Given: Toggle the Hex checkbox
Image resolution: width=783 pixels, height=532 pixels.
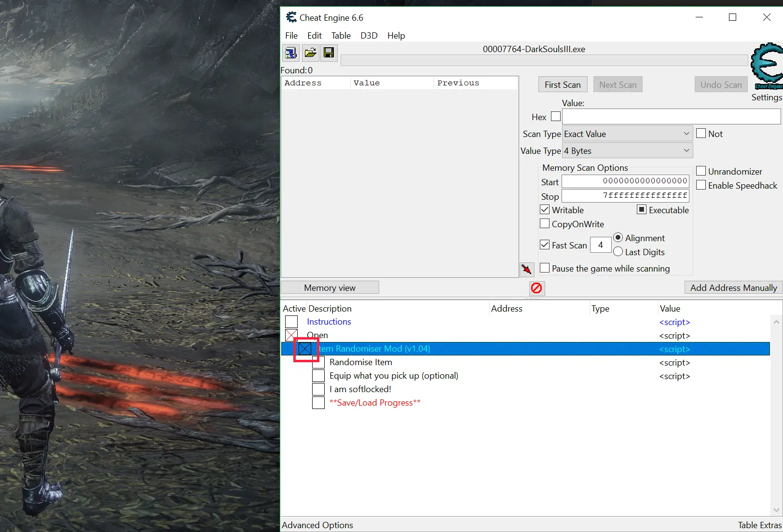Looking at the screenshot, I should tap(556, 116).
